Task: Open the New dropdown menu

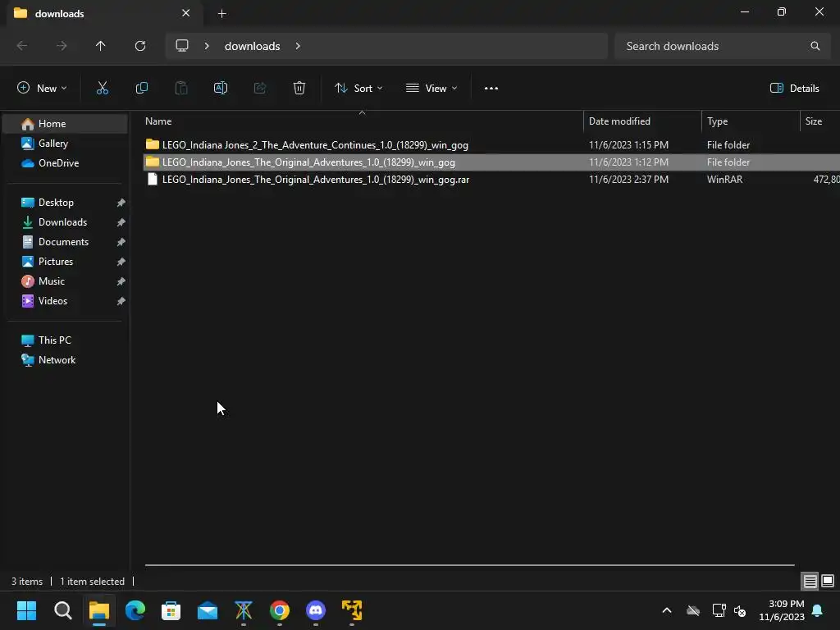Action: point(42,89)
